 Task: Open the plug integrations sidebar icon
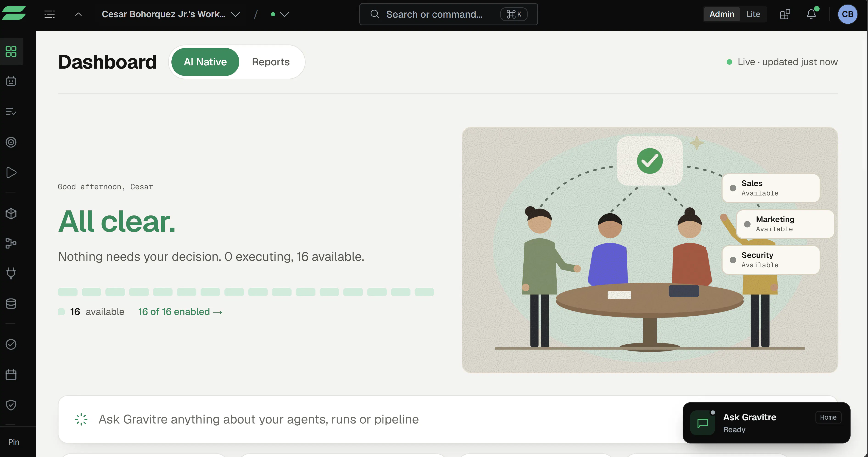tap(11, 273)
